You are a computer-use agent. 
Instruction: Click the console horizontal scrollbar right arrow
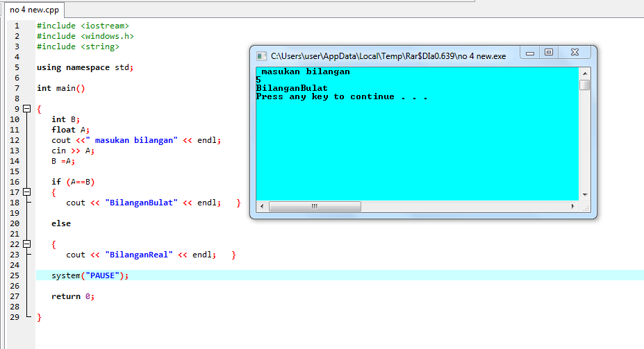click(573, 206)
